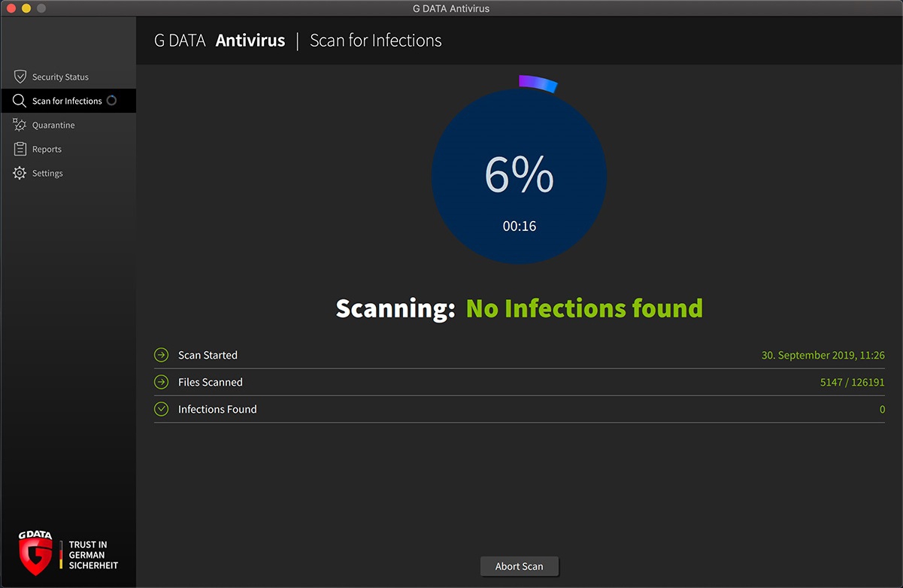Click the Quarantine virus icon
Image resolution: width=903 pixels, height=588 pixels.
(x=20, y=125)
